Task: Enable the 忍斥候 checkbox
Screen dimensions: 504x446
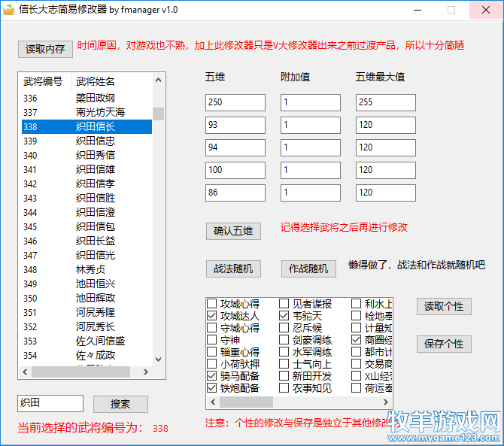Action: [284, 328]
